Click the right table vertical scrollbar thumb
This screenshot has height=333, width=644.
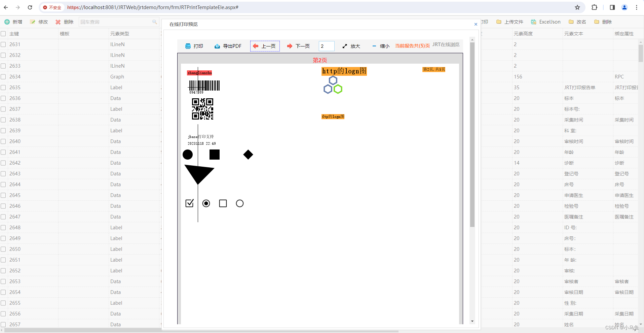[641, 53]
